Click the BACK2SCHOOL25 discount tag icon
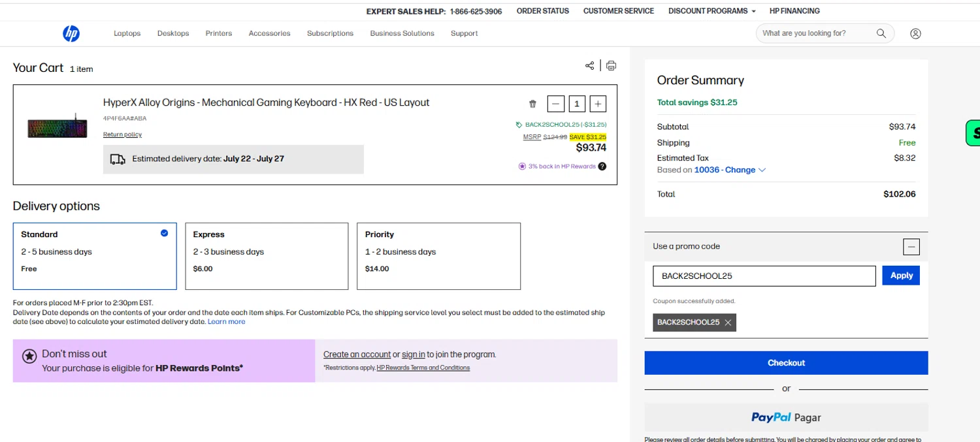Image resolution: width=980 pixels, height=442 pixels. (519, 125)
